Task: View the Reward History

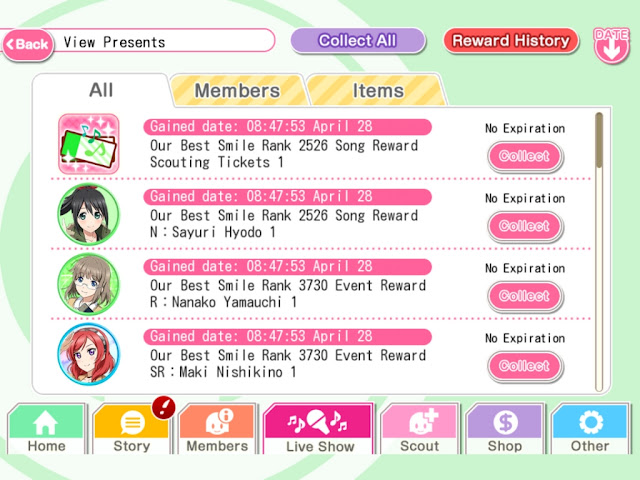Action: coord(511,40)
